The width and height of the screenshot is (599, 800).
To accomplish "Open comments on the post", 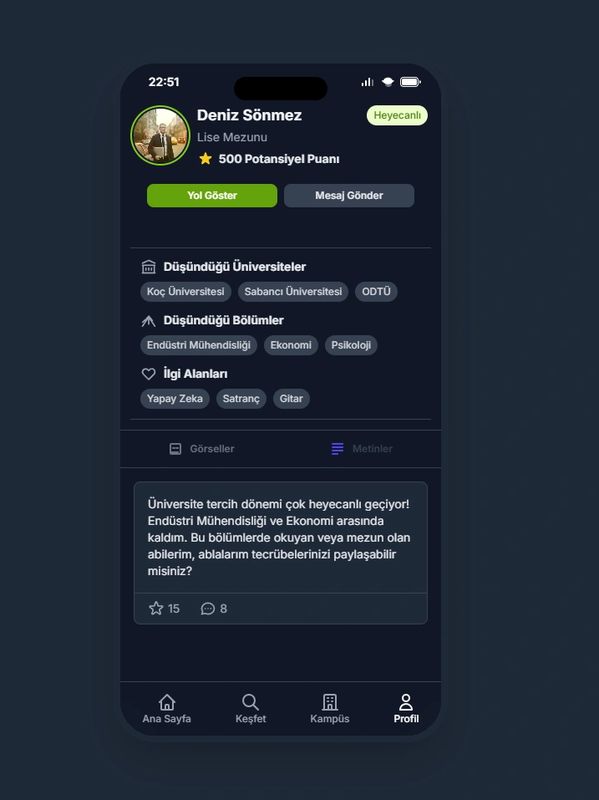I will click(208, 608).
